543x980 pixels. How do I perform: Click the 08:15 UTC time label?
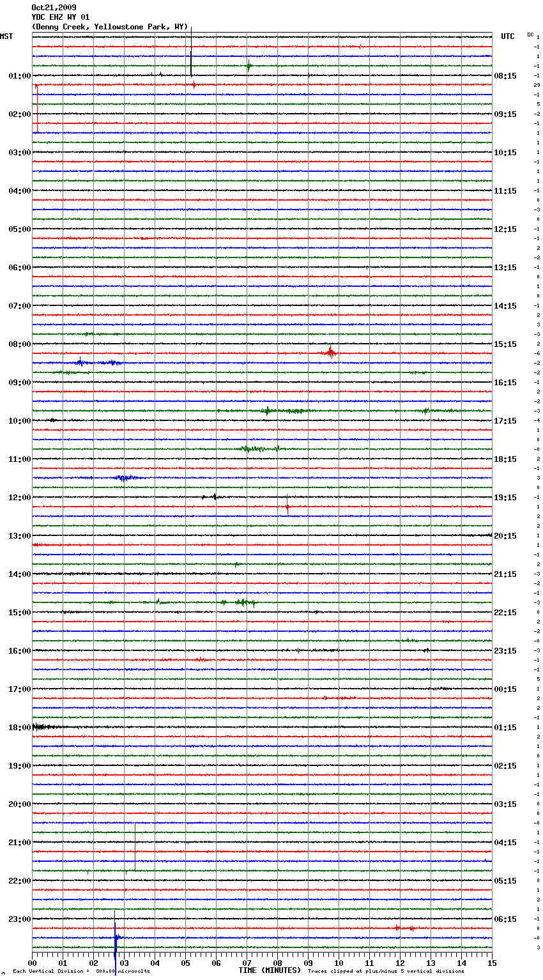click(x=505, y=76)
